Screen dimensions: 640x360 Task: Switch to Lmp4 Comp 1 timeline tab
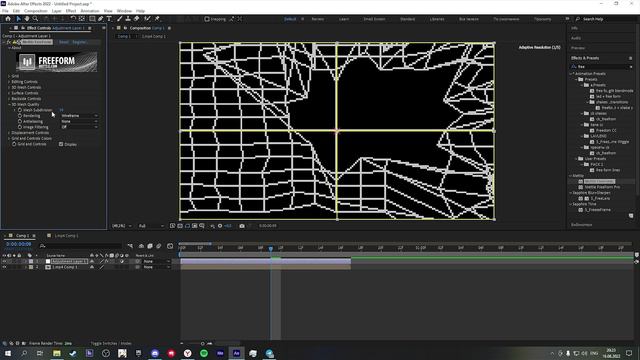coord(67,236)
